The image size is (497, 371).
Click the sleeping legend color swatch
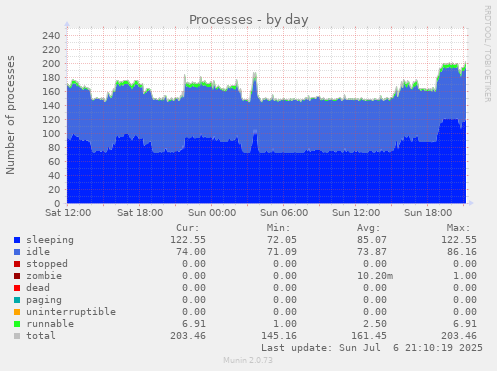click(x=17, y=240)
